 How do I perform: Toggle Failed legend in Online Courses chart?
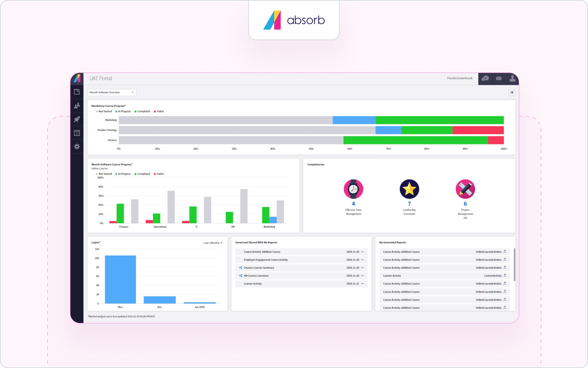159,174
